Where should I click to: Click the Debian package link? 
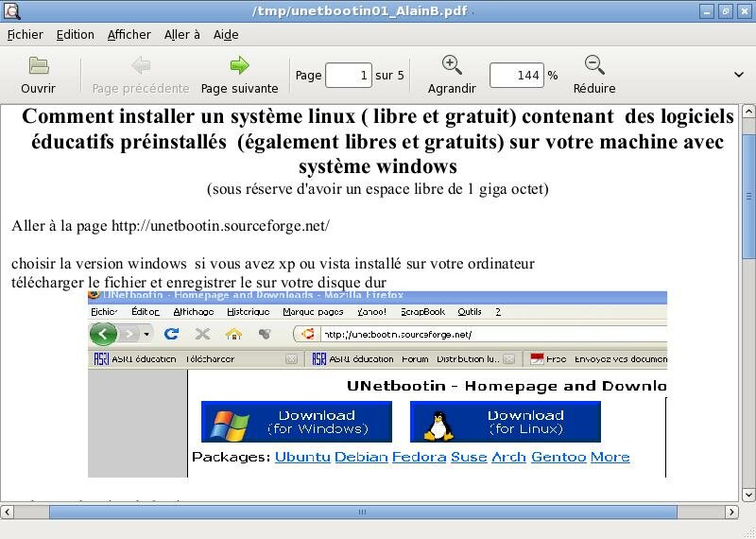tap(361, 457)
